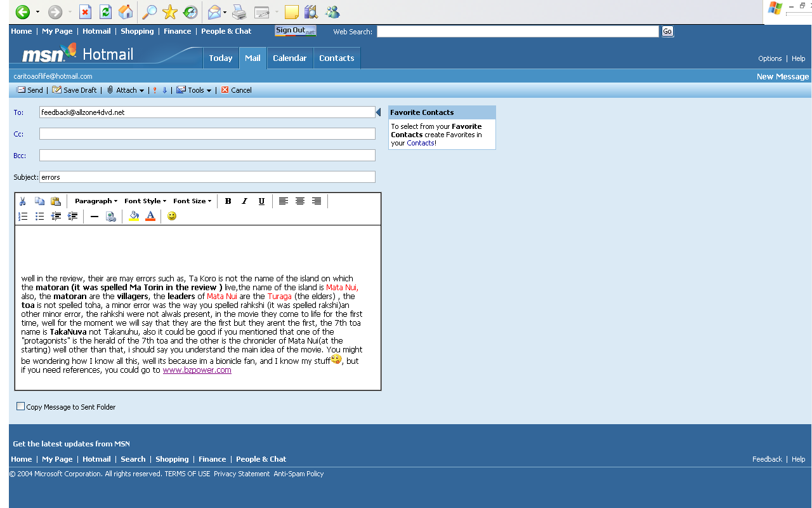
Task: Click the browser Mail envelope icon
Action: 214,12
